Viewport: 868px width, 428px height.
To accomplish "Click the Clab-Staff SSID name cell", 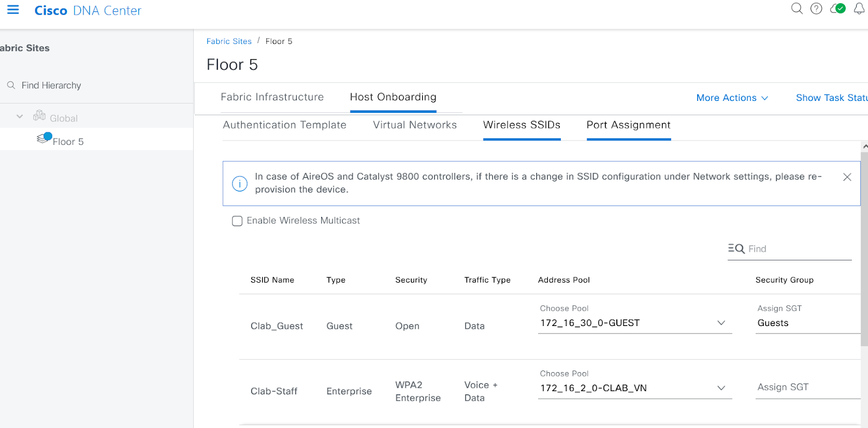I will tap(274, 391).
